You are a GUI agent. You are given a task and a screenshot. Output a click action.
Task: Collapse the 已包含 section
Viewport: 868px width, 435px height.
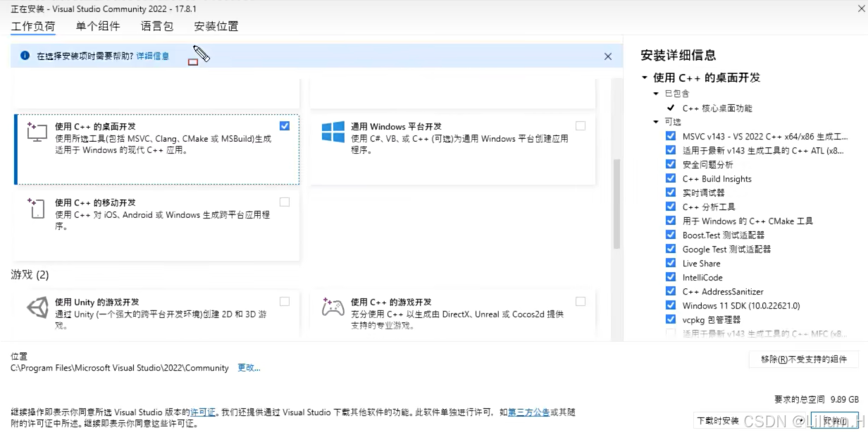657,93
